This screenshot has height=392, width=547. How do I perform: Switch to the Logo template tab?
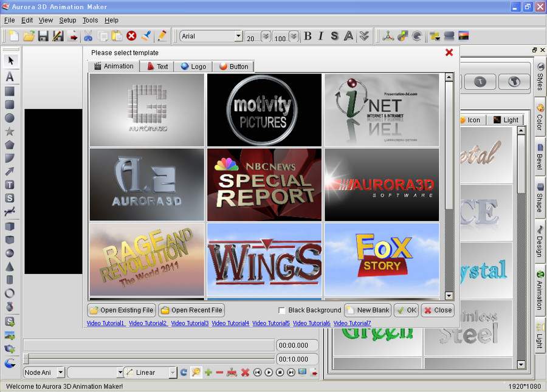(193, 66)
